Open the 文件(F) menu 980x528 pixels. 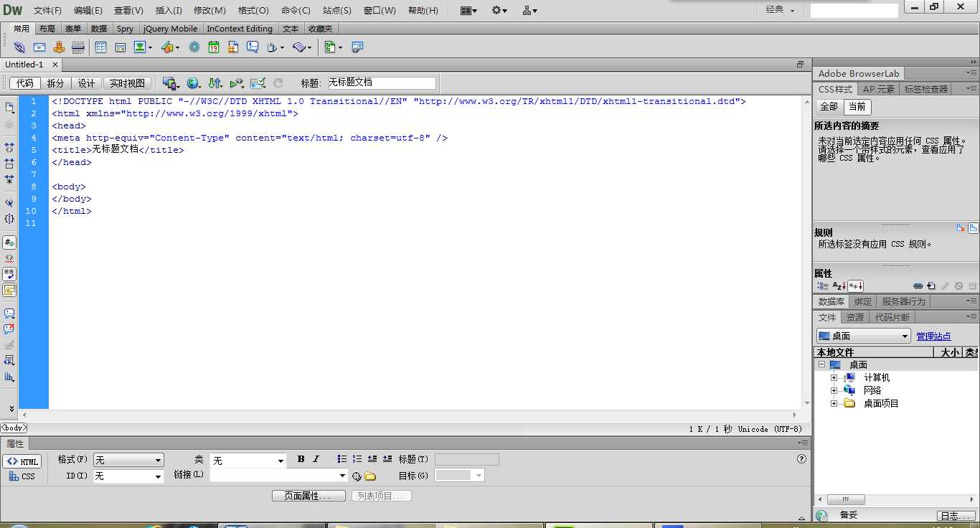point(48,11)
